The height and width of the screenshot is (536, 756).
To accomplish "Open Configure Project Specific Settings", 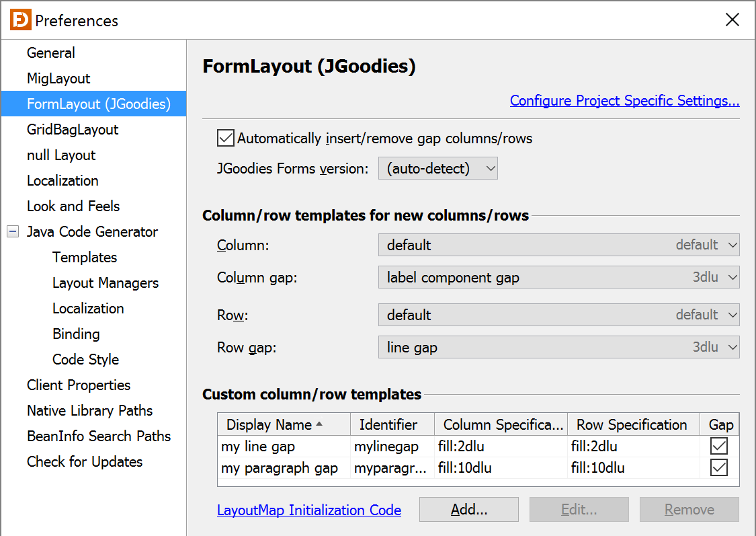I will point(624,100).
